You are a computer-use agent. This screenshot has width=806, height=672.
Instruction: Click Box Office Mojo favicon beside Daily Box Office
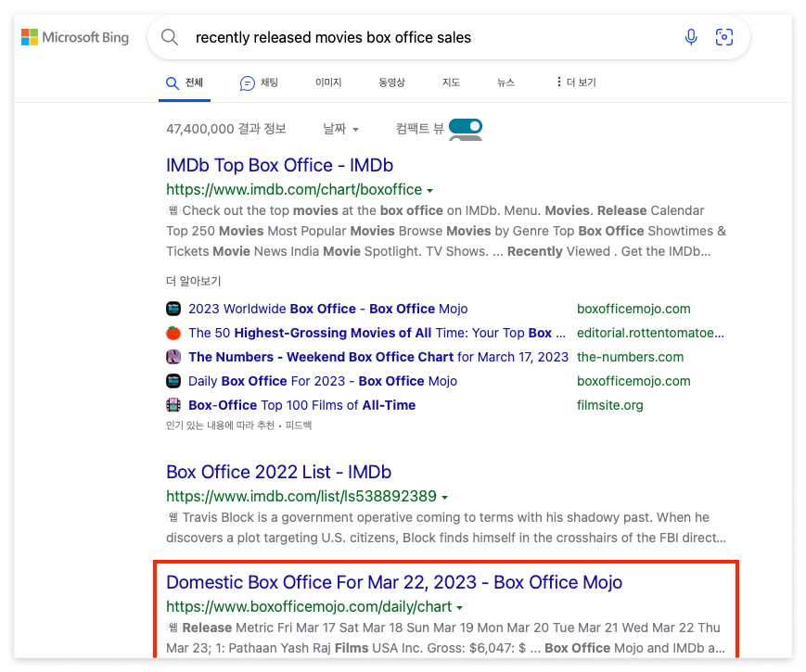[x=173, y=381]
